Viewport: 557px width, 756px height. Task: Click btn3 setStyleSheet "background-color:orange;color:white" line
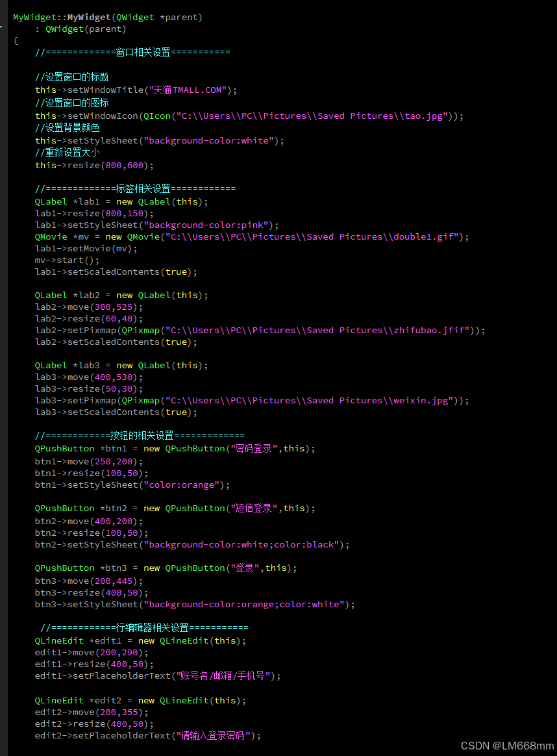tap(195, 604)
